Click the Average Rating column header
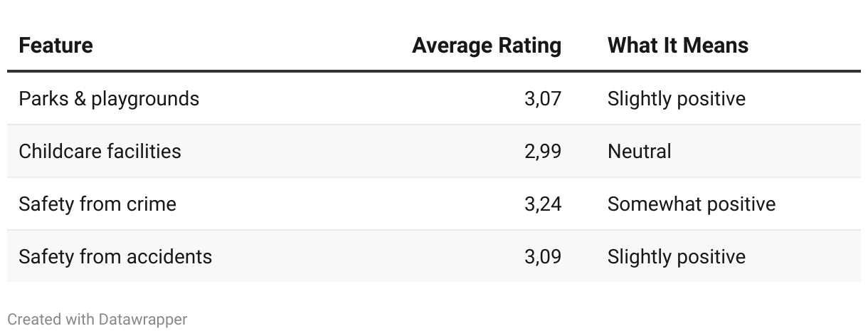 point(487,46)
